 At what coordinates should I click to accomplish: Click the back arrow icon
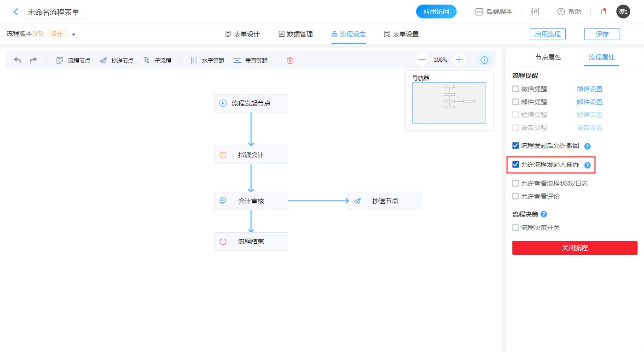click(x=16, y=12)
